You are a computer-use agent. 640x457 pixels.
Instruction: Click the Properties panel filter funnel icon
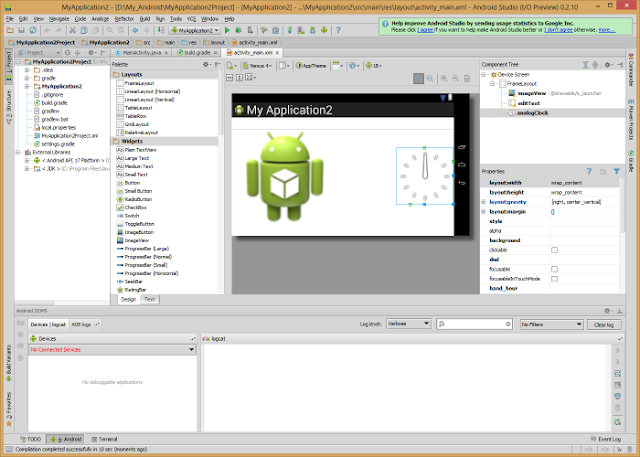[x=616, y=172]
